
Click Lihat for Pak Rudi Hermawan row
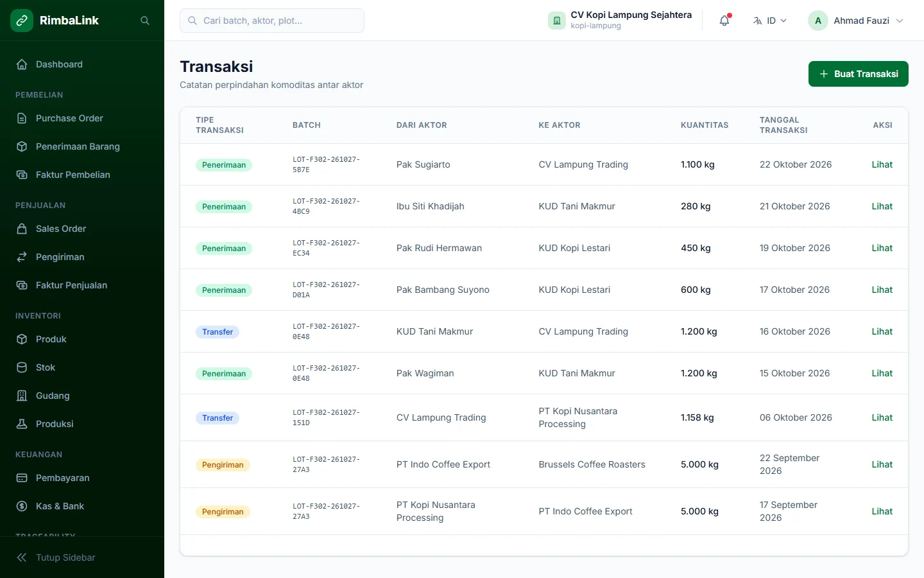pos(882,248)
